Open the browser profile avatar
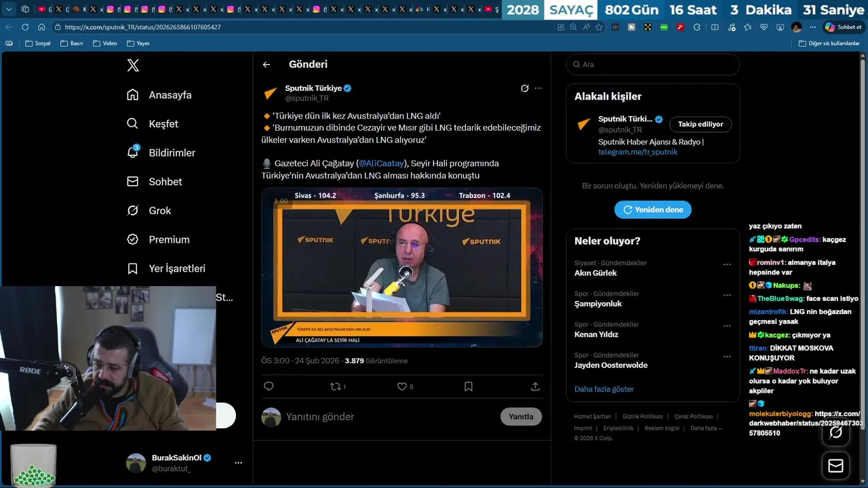 [x=796, y=27]
